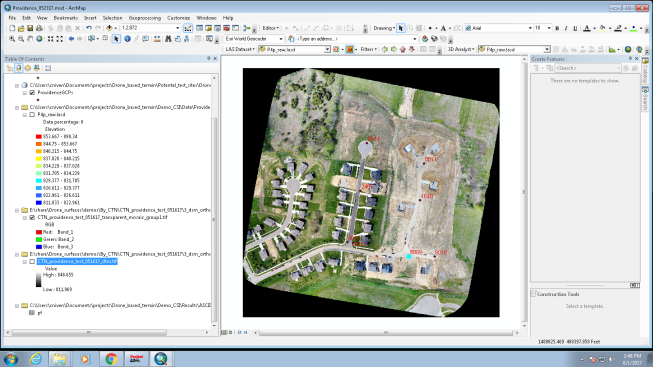Select the Select Elements arrow tool
Screen dimensions: 653x367
point(116,39)
